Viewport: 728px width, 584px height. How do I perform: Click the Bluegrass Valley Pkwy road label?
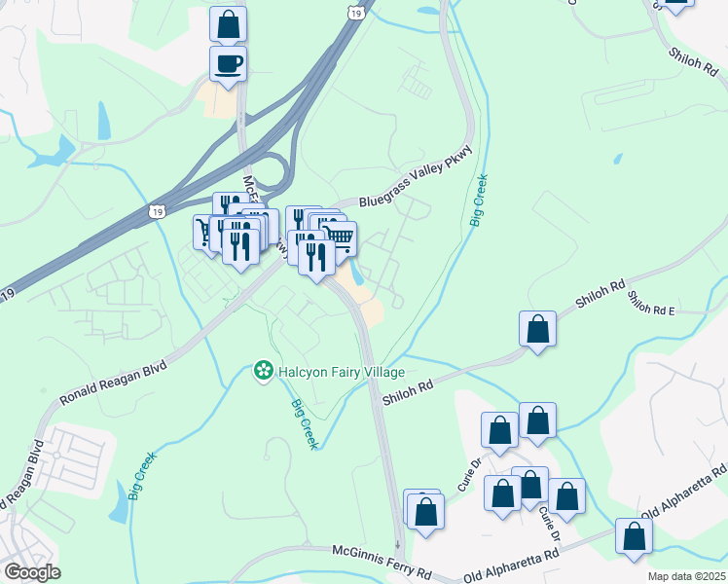(416, 176)
